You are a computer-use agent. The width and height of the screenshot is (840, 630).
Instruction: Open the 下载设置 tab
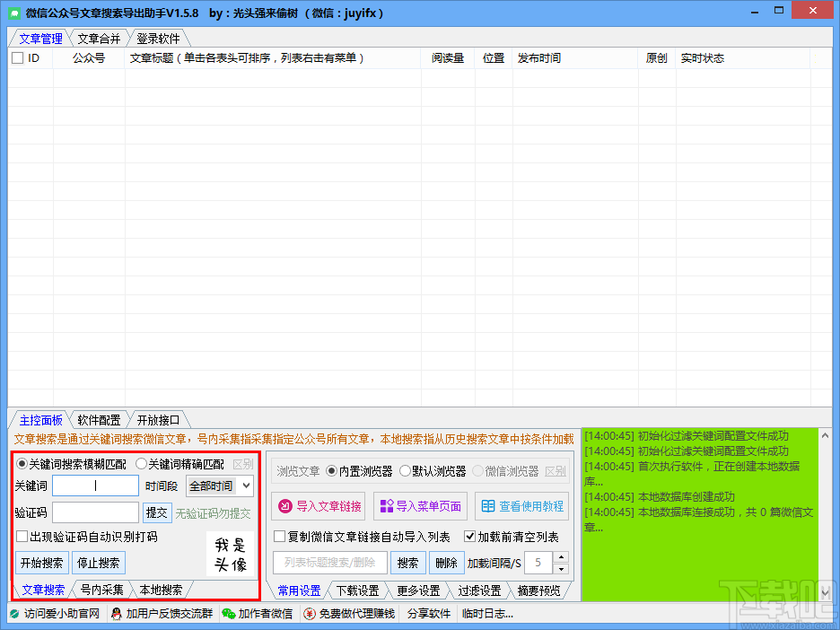(x=357, y=591)
